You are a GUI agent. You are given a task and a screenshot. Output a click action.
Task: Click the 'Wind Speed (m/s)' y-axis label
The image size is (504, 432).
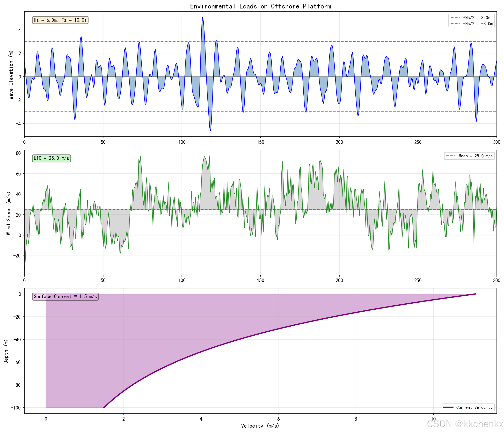point(9,213)
